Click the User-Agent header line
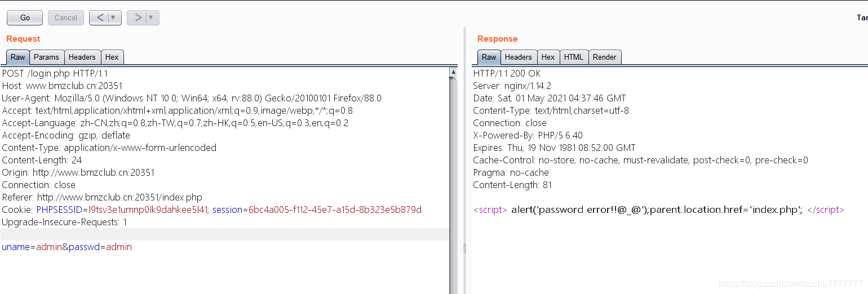This screenshot has width=868, height=294. point(192,98)
